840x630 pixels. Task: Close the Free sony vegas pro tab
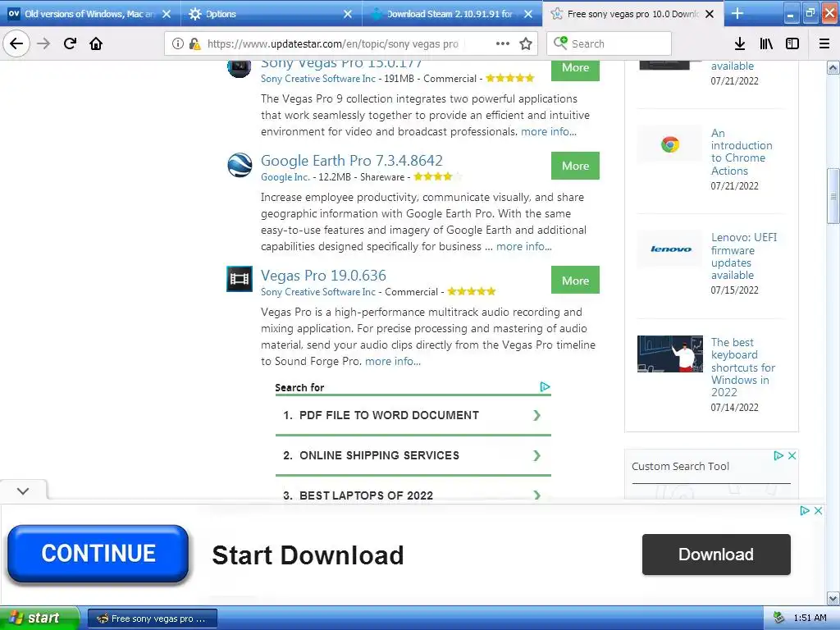(x=710, y=14)
